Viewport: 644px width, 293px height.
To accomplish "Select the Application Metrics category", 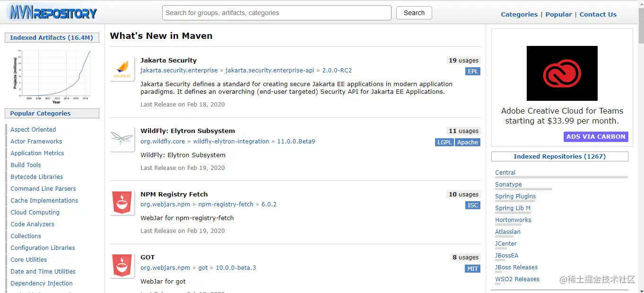I will (x=37, y=153).
